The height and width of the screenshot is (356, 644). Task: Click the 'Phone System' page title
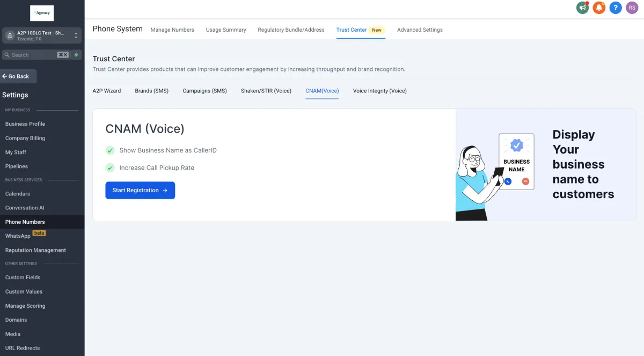[118, 29]
